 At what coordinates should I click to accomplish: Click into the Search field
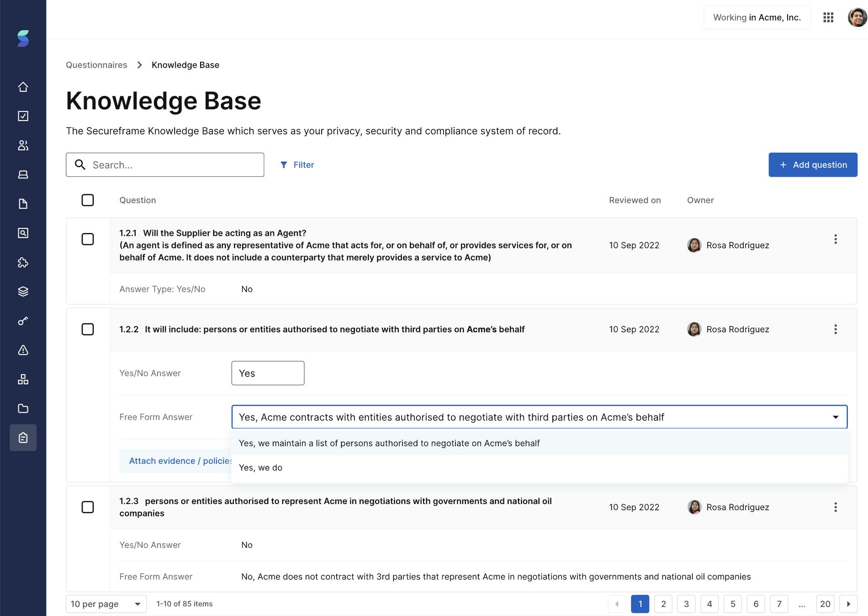click(x=165, y=165)
